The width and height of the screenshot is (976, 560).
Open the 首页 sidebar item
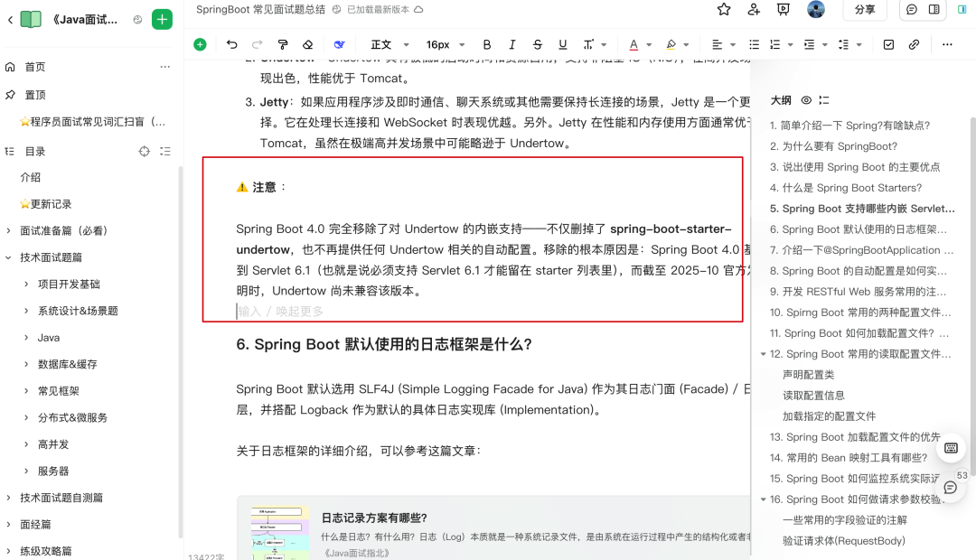tap(36, 66)
